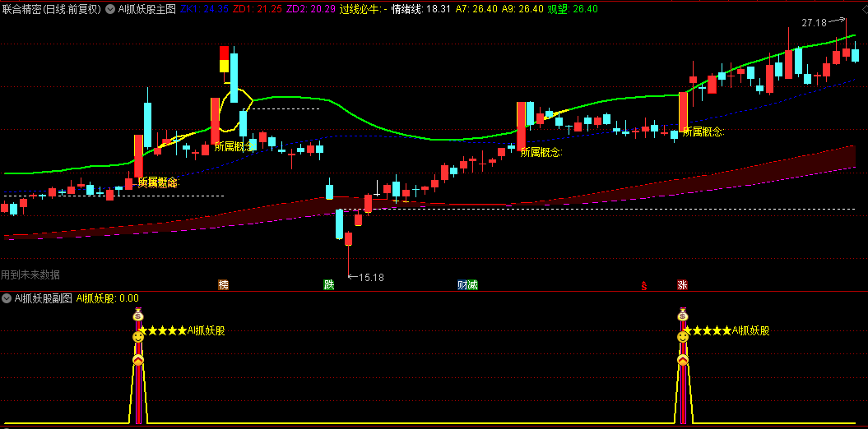The width and height of the screenshot is (868, 429).
Task: Click the AI抓妖股主图 indicator name
Action: click(146, 9)
